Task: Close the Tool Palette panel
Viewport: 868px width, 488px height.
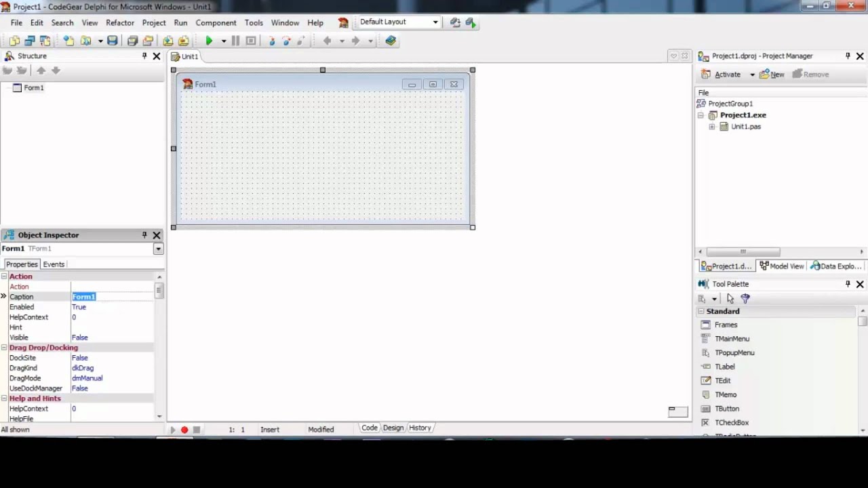Action: coord(860,284)
